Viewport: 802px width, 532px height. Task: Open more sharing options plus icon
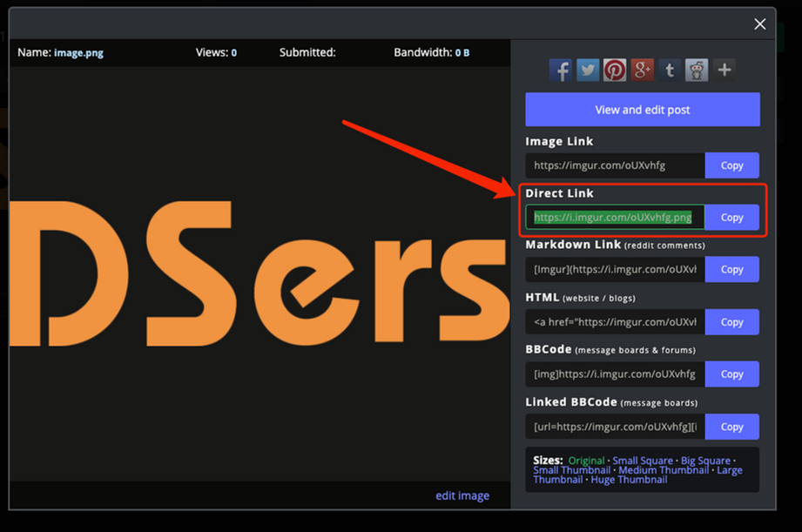pos(724,70)
